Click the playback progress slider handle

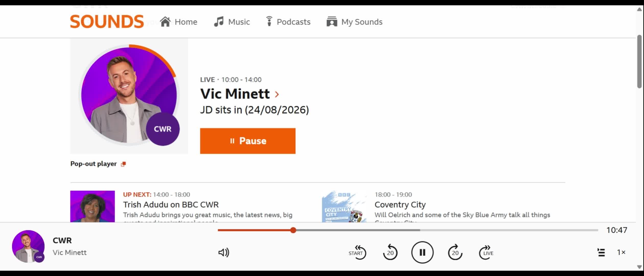(293, 230)
